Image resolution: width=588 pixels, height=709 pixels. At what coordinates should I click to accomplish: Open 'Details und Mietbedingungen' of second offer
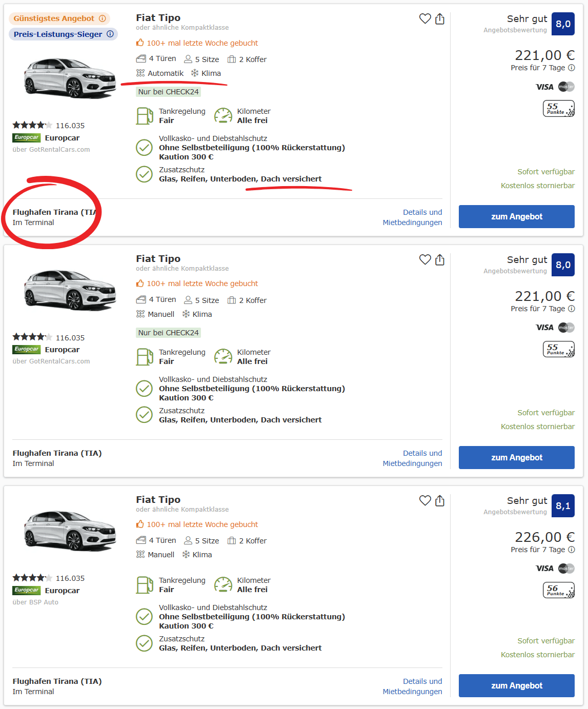click(412, 458)
